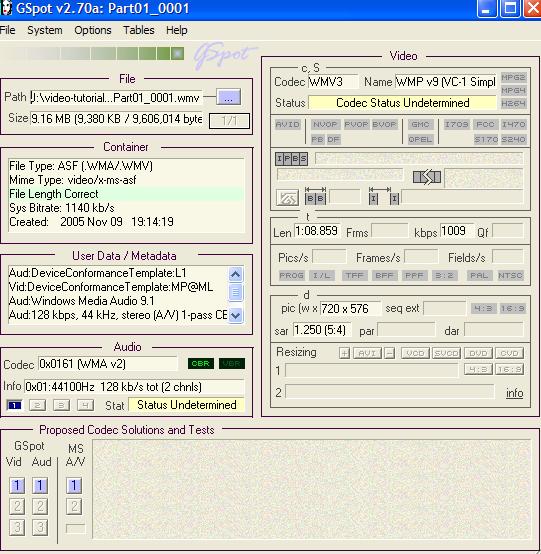Click the IPBS frame type icon

(x=292, y=159)
